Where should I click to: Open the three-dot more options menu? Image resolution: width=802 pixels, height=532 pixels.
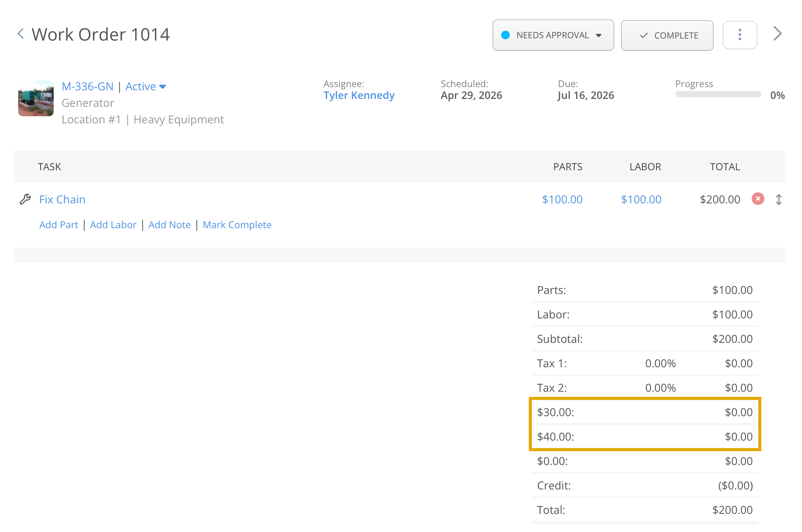tap(740, 35)
